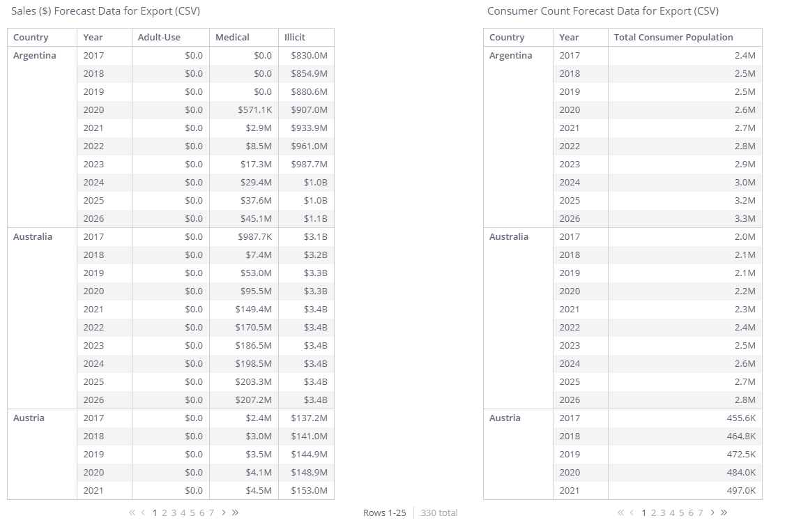Open page 6 of Consumer Count table
The height and width of the screenshot is (532, 794).
(x=691, y=512)
